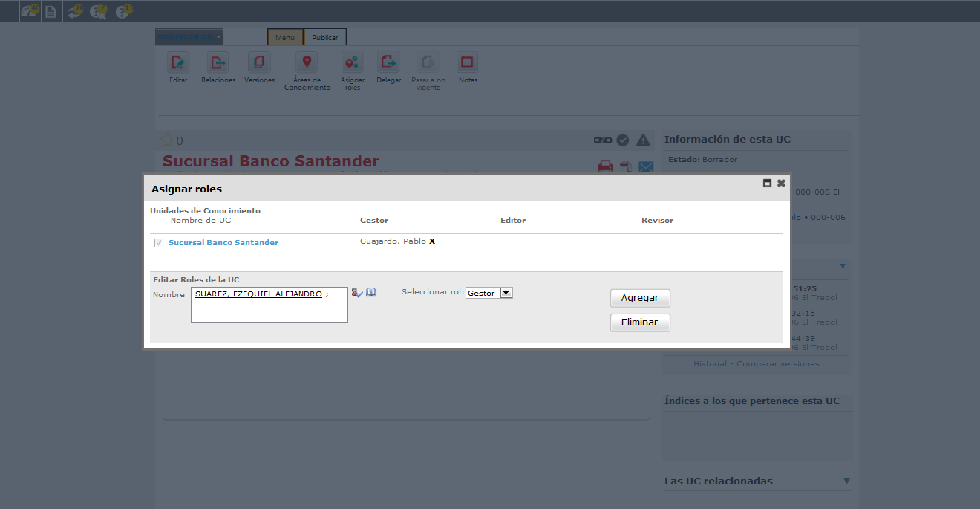The width and height of the screenshot is (980, 509).
Task: Click the SUAREZ, EZEQUIEL ALEJANDRO name entry
Action: pyautogui.click(x=258, y=294)
